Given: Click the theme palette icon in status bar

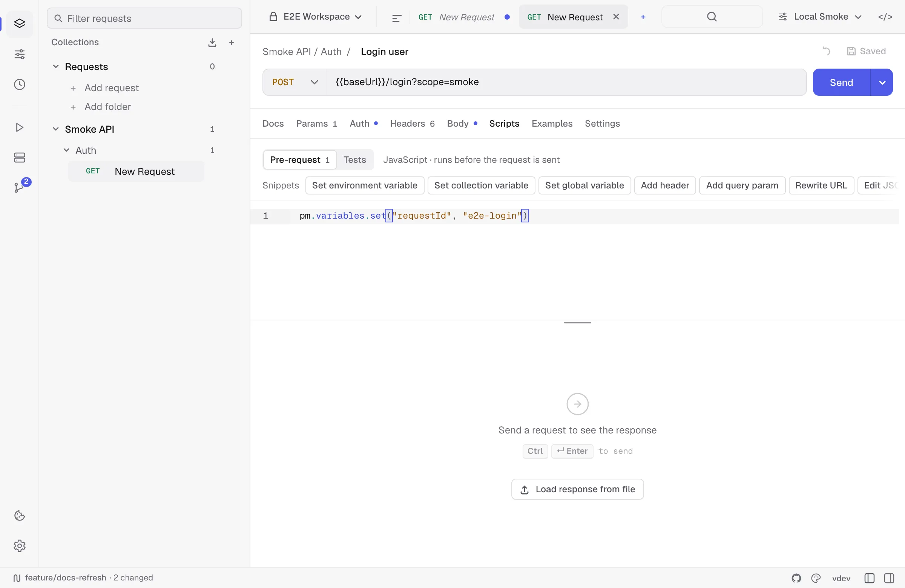Looking at the screenshot, I should pos(816,578).
